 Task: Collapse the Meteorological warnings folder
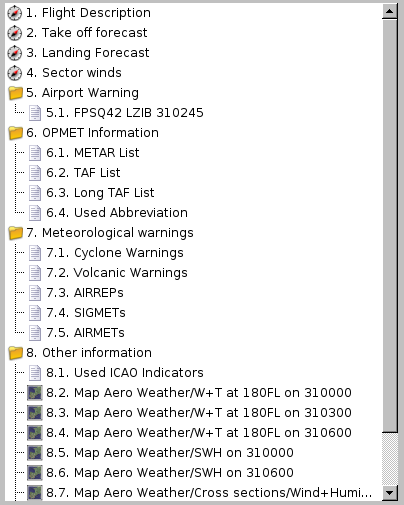(x=15, y=233)
